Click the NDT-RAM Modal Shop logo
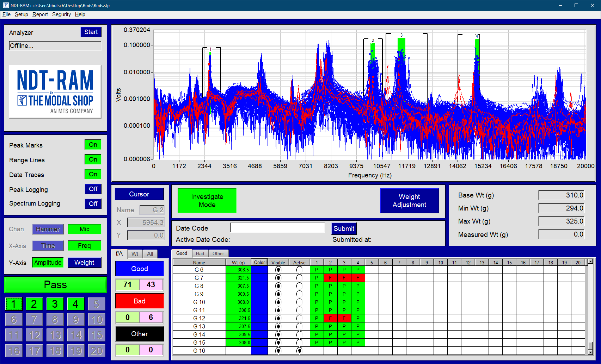The width and height of the screenshot is (601, 364). pos(55,92)
